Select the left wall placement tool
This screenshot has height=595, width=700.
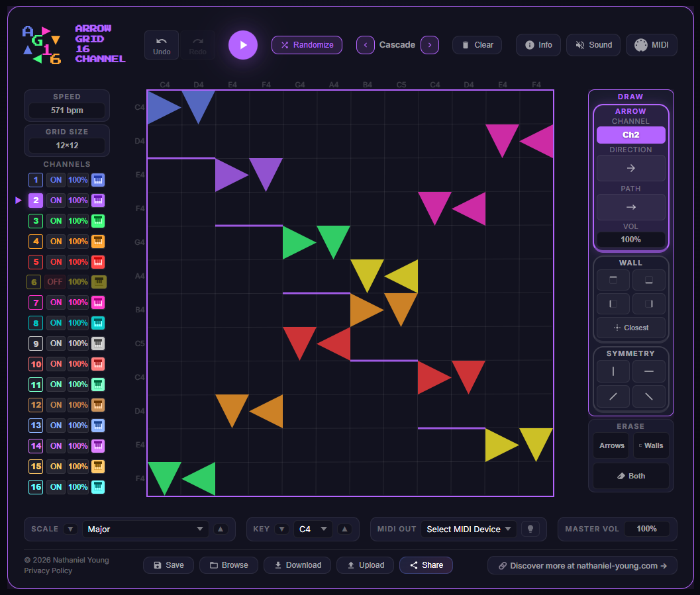[x=613, y=304]
